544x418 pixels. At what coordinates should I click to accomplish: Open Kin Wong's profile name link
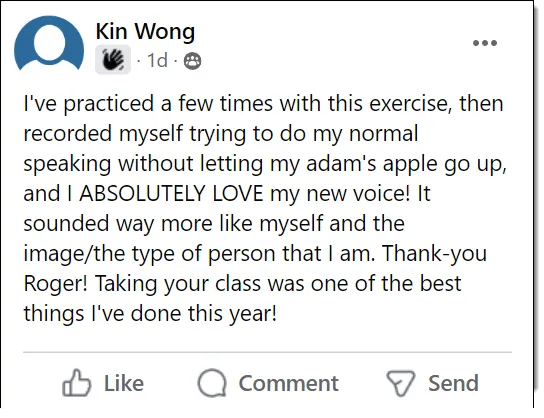click(x=145, y=31)
